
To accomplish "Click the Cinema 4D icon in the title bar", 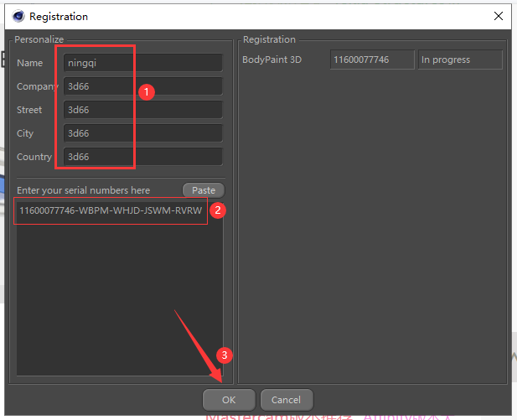I will 18,16.
